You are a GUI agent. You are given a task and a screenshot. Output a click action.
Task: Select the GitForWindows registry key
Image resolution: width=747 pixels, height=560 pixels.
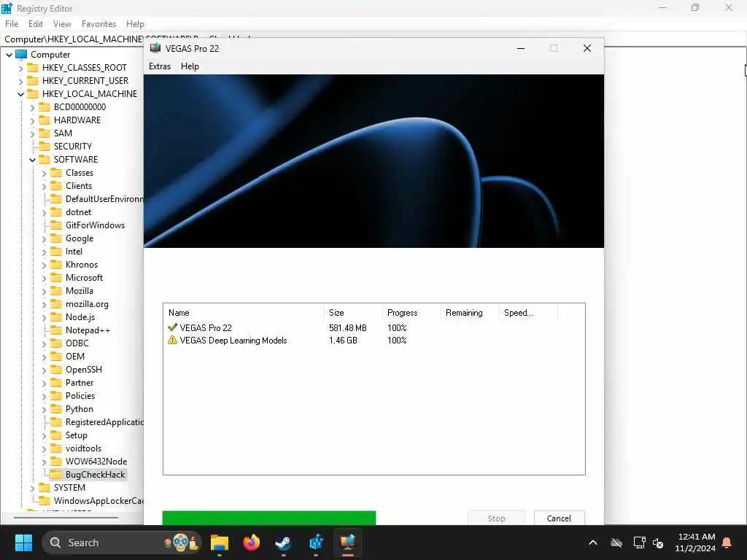point(95,225)
